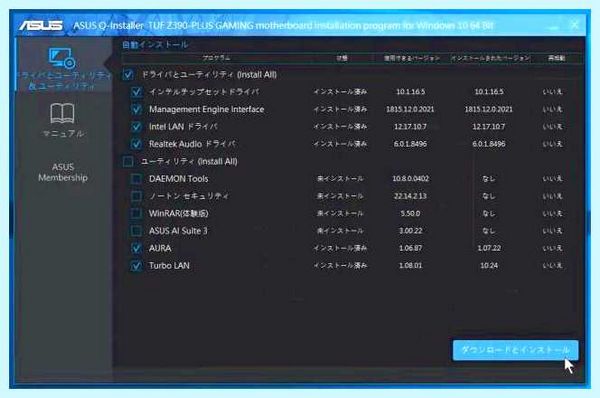Open ASUS Membership in the sidebar
This screenshot has height=398, width=600.
[x=63, y=172]
